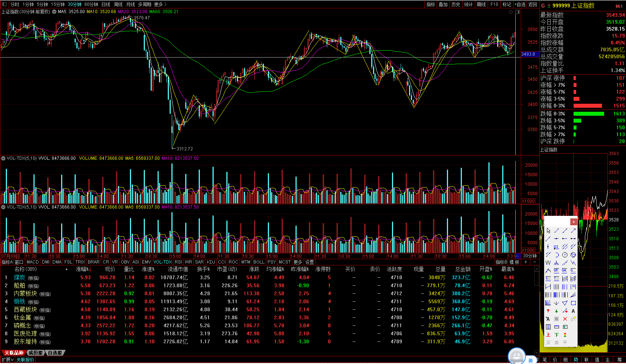The height and width of the screenshot is (364, 626).
Task: Select the 关联品种 tab
Action: (x=14, y=353)
